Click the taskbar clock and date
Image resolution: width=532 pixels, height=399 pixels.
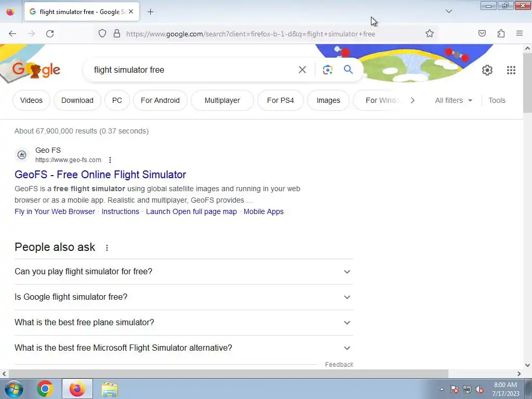(505, 389)
